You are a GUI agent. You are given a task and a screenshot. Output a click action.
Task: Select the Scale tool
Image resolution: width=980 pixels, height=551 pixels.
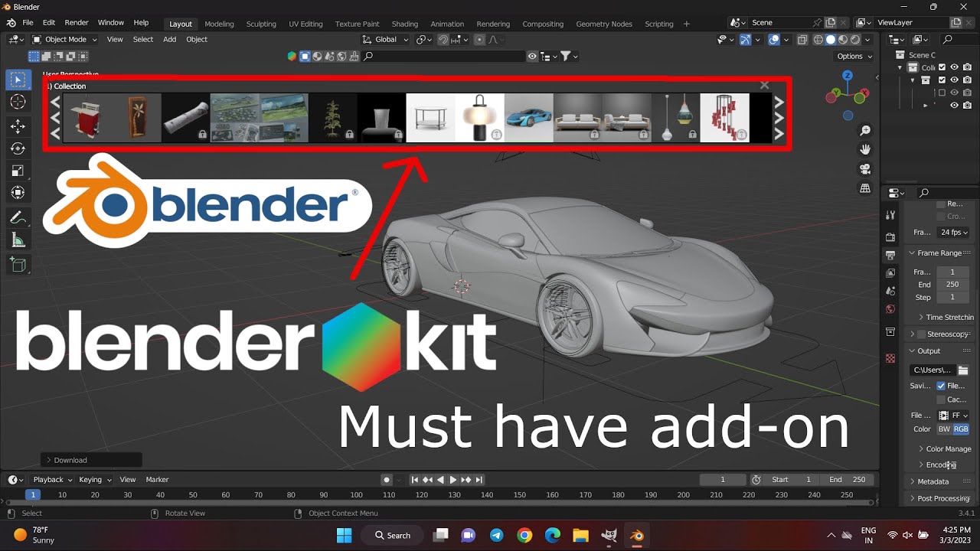pyautogui.click(x=17, y=170)
